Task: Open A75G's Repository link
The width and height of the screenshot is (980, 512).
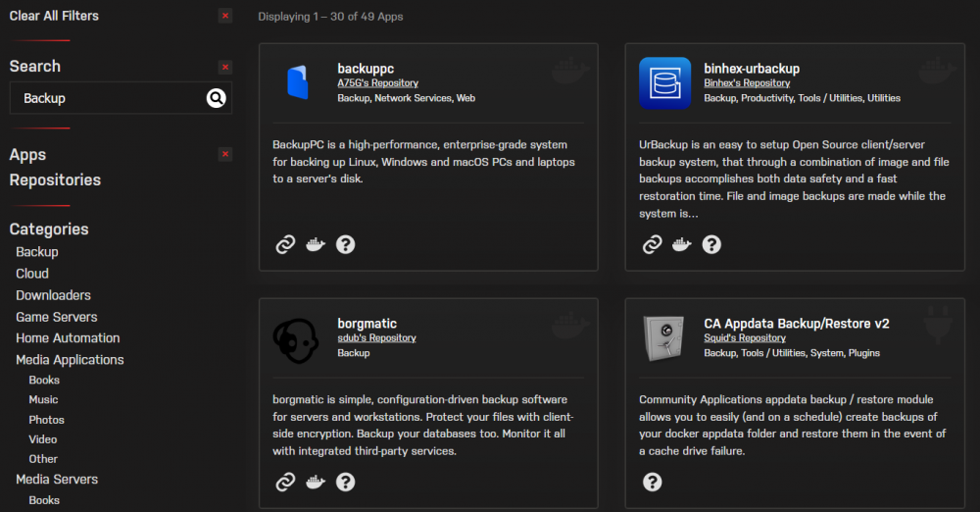Action: [x=377, y=82]
